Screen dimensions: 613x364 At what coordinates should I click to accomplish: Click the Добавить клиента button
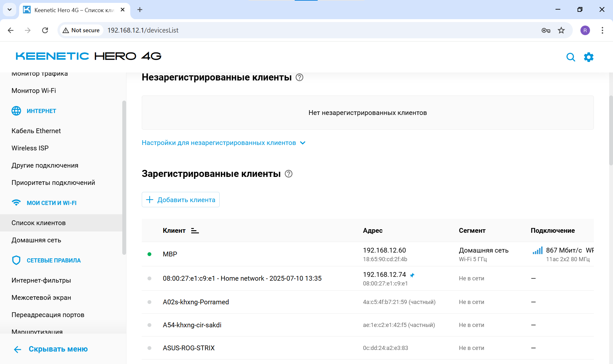click(180, 200)
